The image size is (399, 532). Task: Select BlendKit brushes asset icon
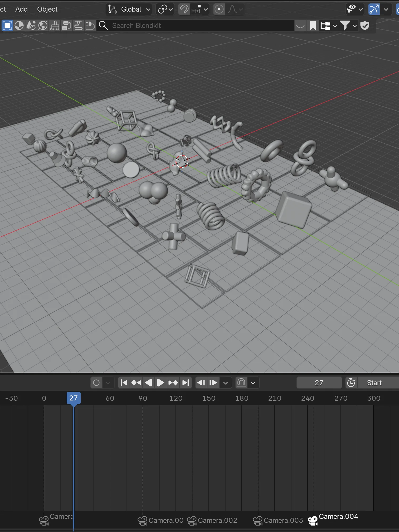[55, 26]
